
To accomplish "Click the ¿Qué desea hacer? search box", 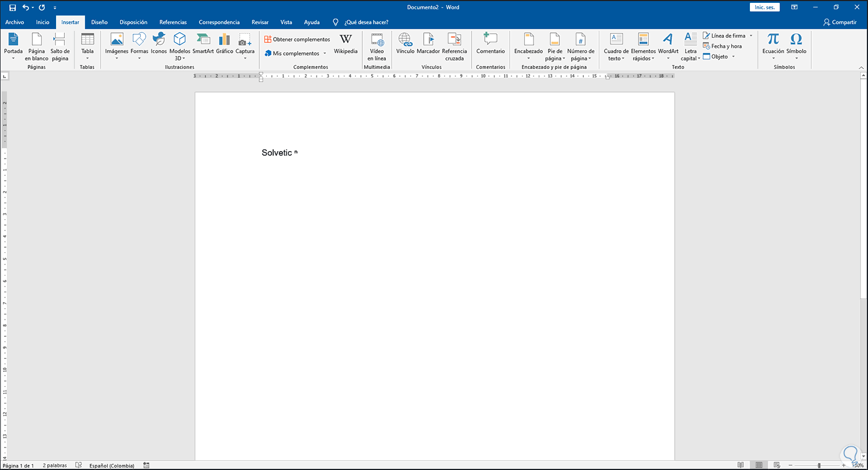I will tap(366, 22).
